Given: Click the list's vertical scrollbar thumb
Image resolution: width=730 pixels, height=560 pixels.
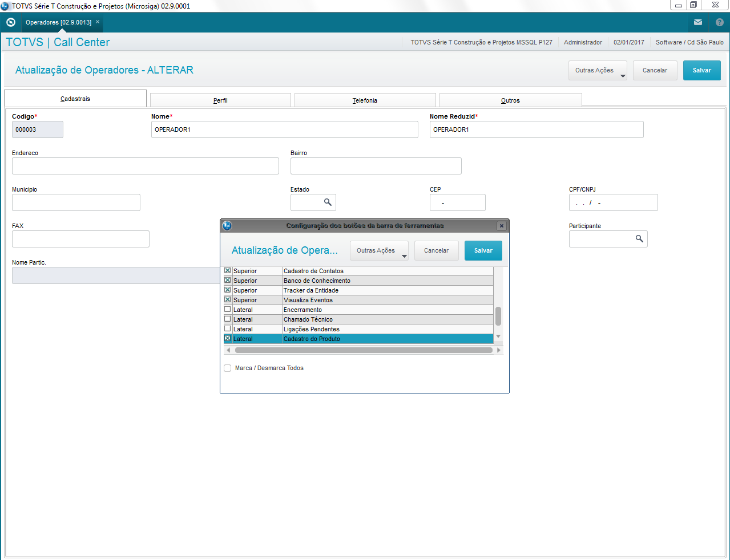Looking at the screenshot, I should (498, 316).
